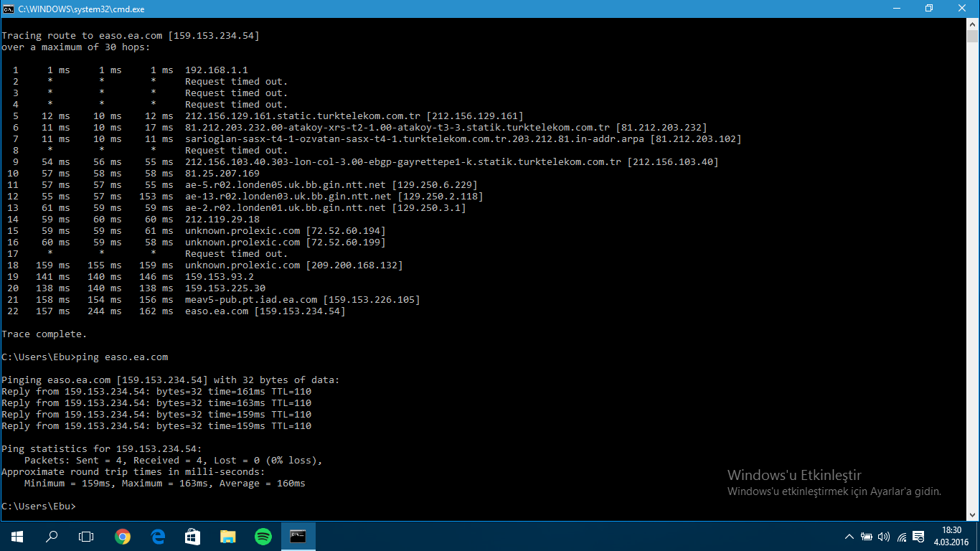
Task: Open taskbar search magnifier
Action: tap(52, 537)
